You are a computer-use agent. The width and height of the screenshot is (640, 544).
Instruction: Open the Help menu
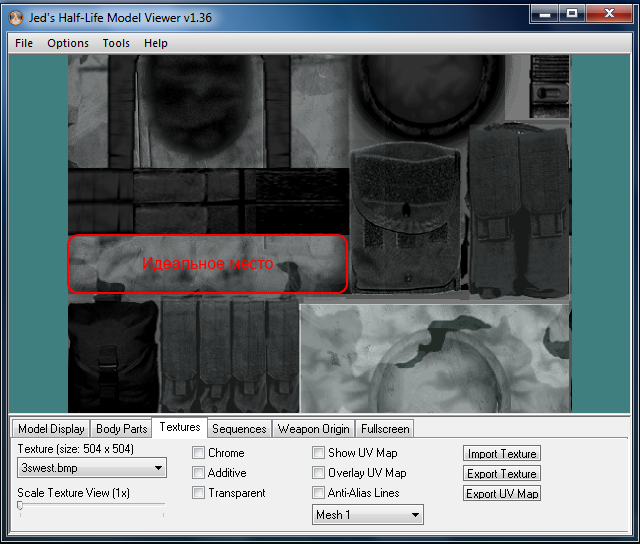(156, 43)
